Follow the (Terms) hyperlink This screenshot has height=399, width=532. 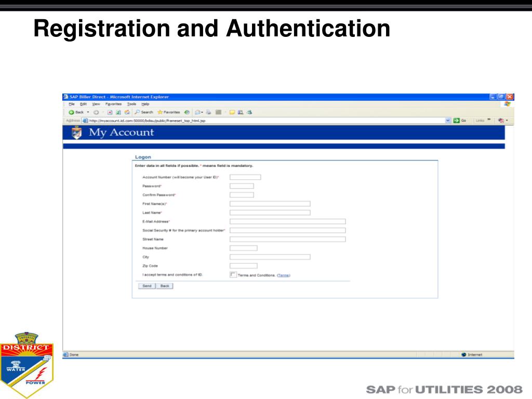284,275
